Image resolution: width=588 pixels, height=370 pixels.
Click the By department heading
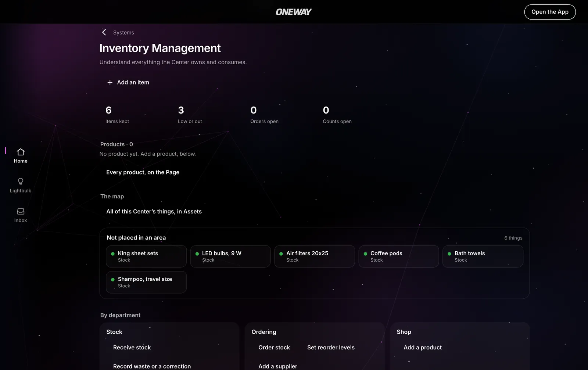120,315
